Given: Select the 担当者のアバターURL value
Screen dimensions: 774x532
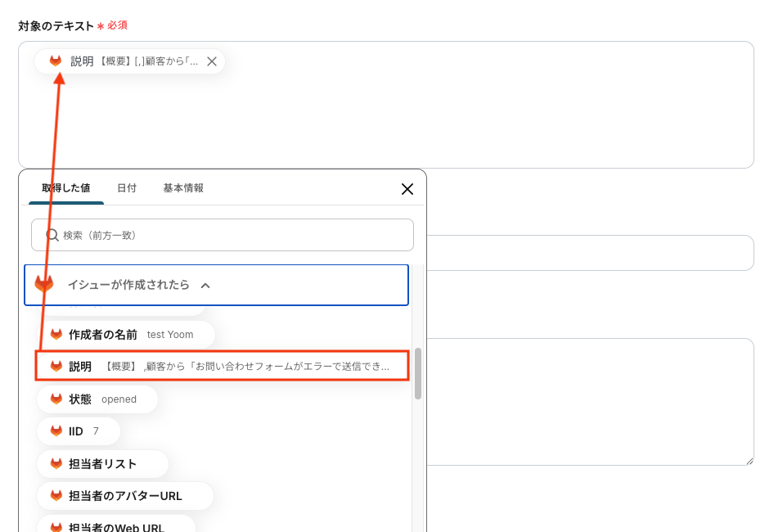Looking at the screenshot, I should (125, 496).
